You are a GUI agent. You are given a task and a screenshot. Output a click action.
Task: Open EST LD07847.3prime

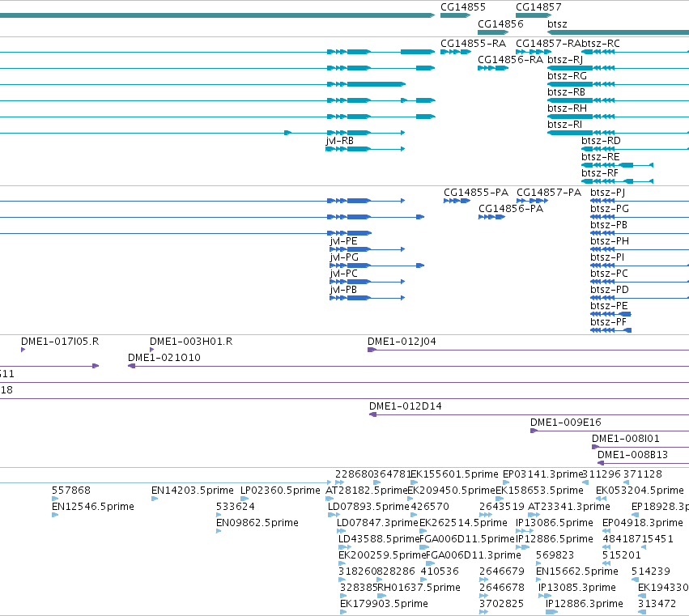click(377, 523)
